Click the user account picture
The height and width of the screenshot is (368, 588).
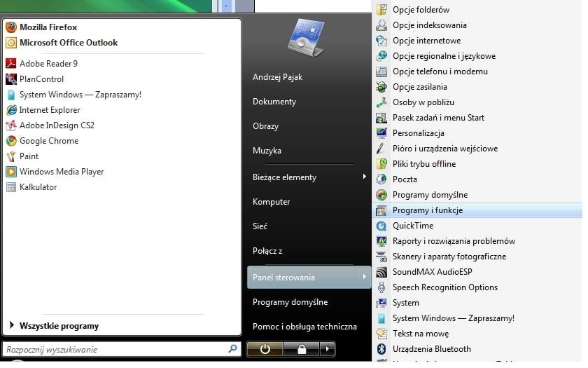pos(306,37)
